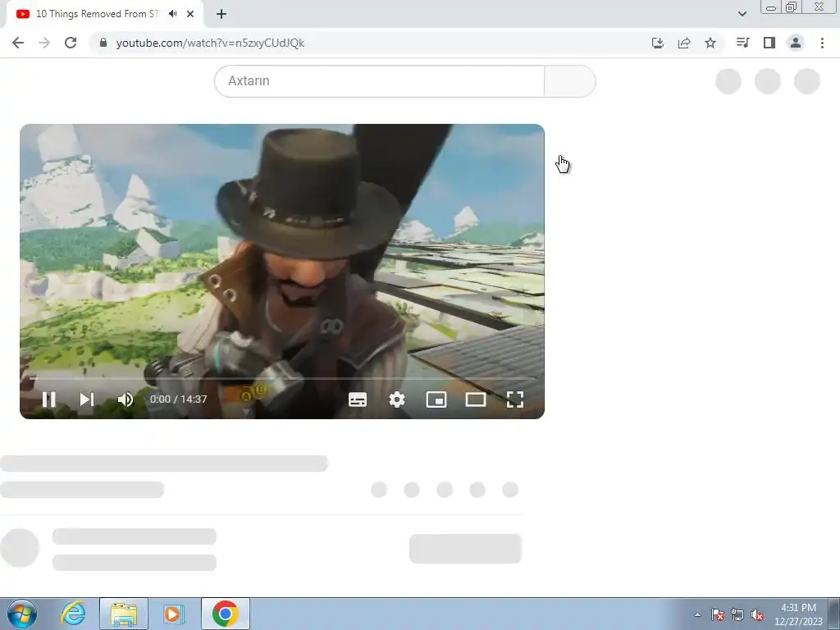Image resolution: width=840 pixels, height=630 pixels.
Task: Toggle subtitles in video player
Action: point(358,399)
